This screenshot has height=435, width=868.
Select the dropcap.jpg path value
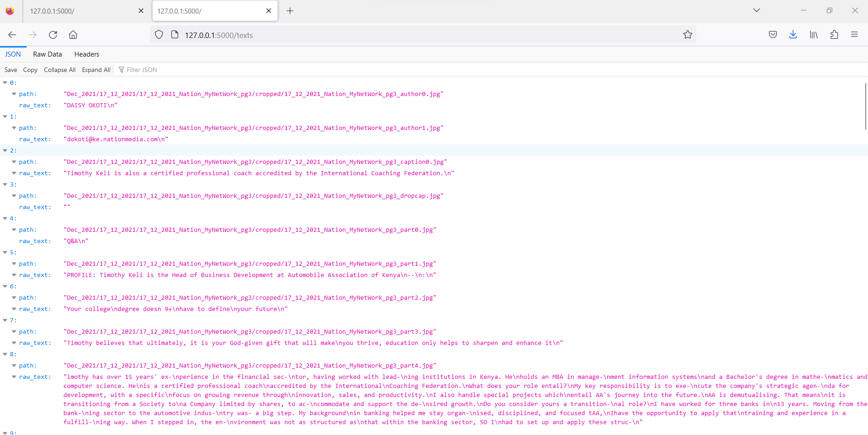click(x=254, y=196)
